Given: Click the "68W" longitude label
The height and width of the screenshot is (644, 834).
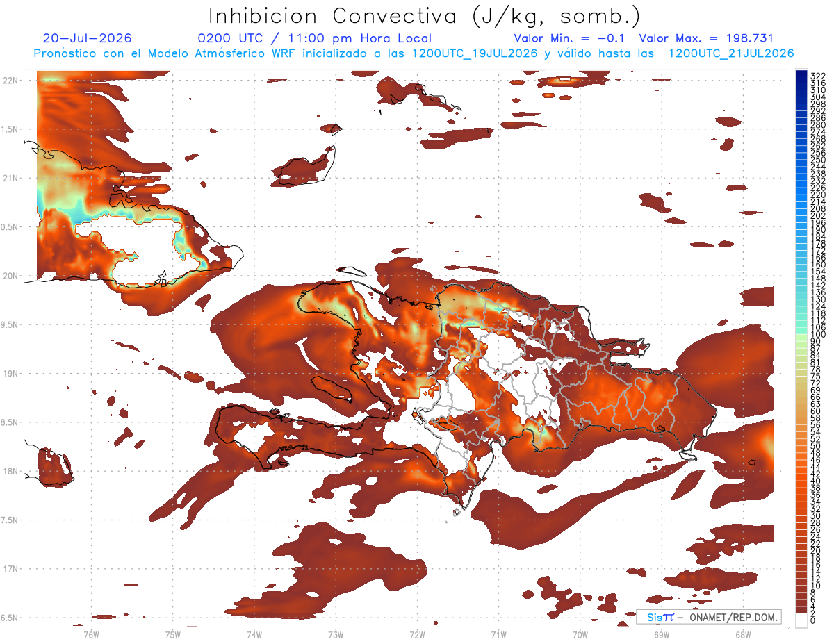Looking at the screenshot, I should coord(743,634).
